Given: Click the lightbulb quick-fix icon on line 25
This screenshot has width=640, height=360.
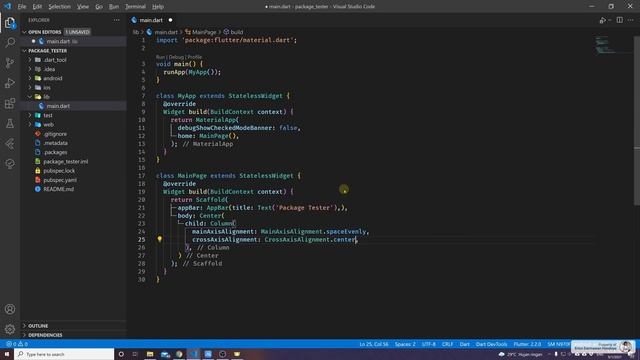Looking at the screenshot, I should [160, 239].
